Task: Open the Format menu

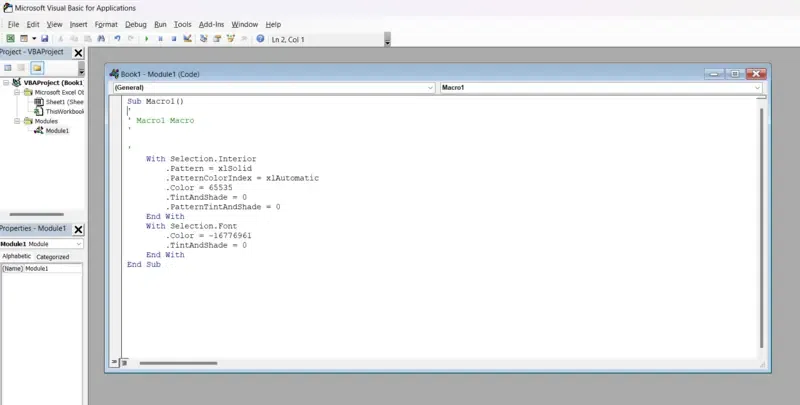Action: tap(106, 24)
